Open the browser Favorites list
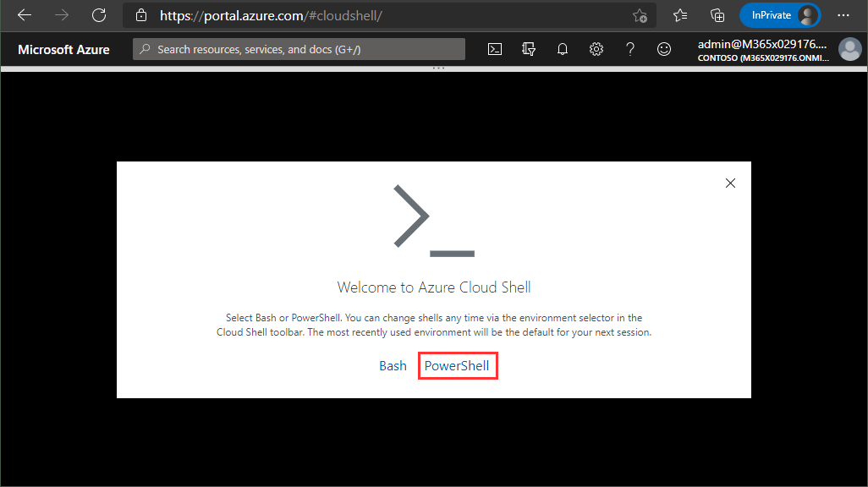The image size is (868, 487). 680,15
